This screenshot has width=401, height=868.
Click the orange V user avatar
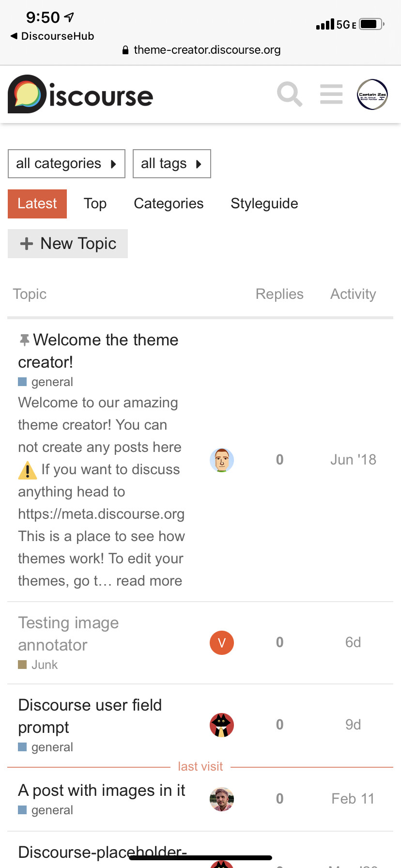coord(222,643)
